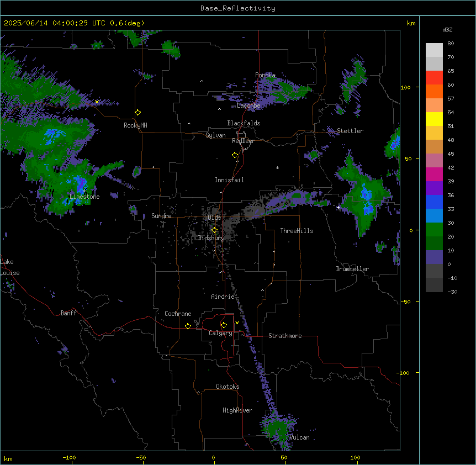Click the Limestone label
This screenshot has height=465, width=476.
(84, 197)
